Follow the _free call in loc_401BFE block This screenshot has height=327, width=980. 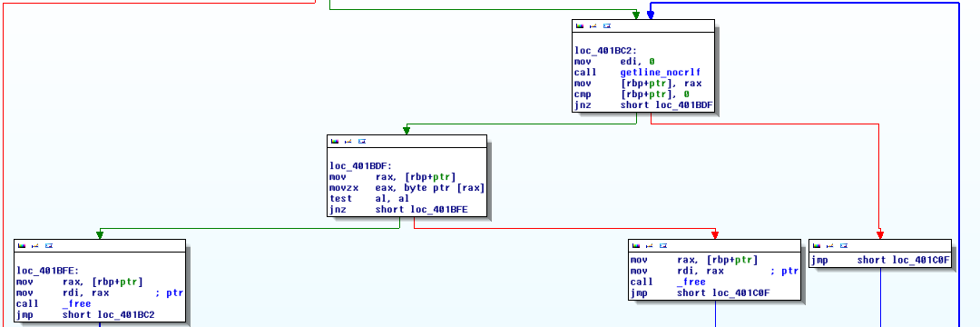pos(77,304)
